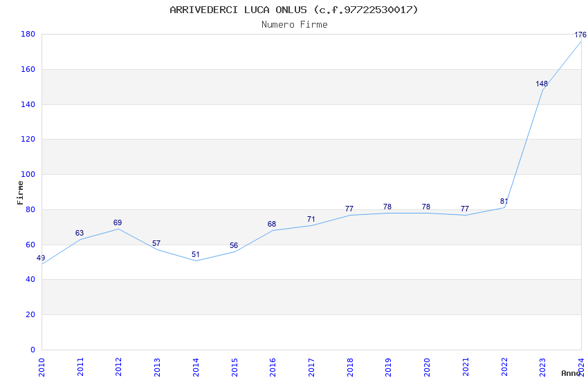Click y-axis tick label 180
Screen dimensions: 588x380
point(28,34)
